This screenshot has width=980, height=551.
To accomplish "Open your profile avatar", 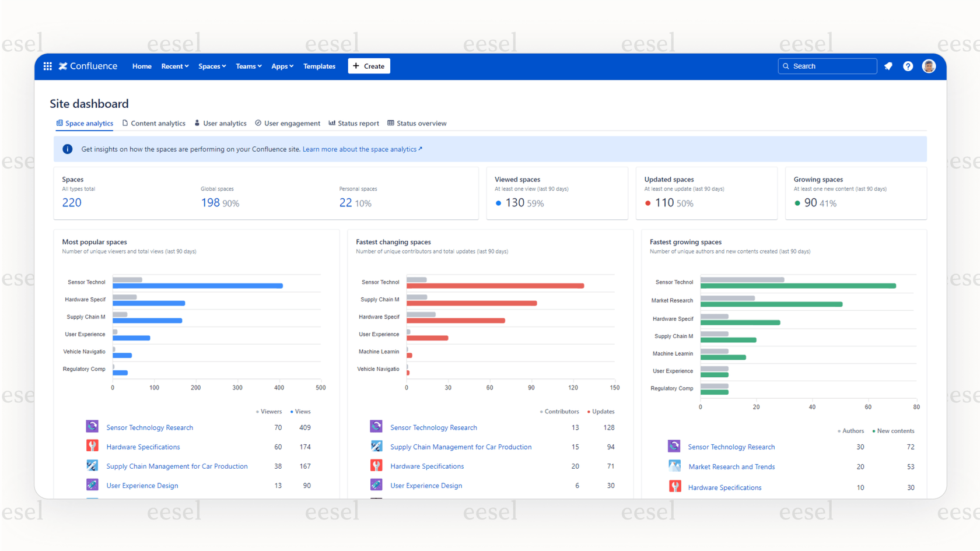I will [x=928, y=66].
